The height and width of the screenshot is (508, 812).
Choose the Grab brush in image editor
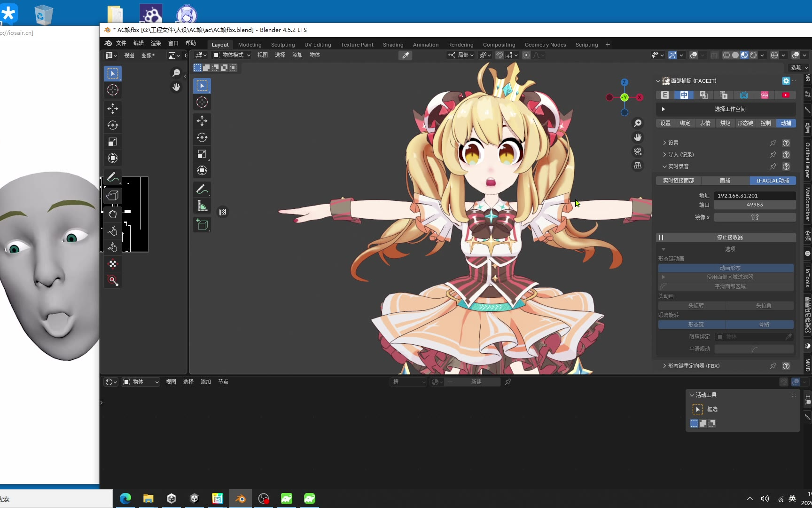click(113, 214)
